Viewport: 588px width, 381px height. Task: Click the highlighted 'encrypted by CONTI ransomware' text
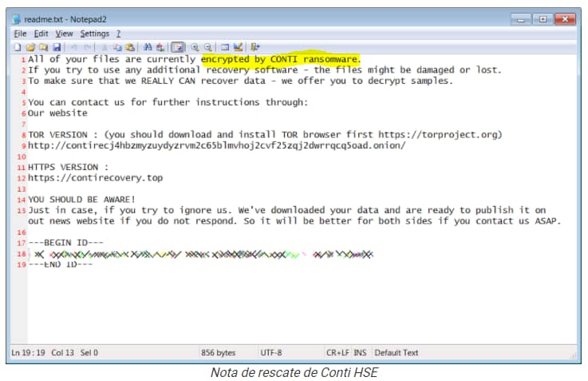click(x=280, y=59)
